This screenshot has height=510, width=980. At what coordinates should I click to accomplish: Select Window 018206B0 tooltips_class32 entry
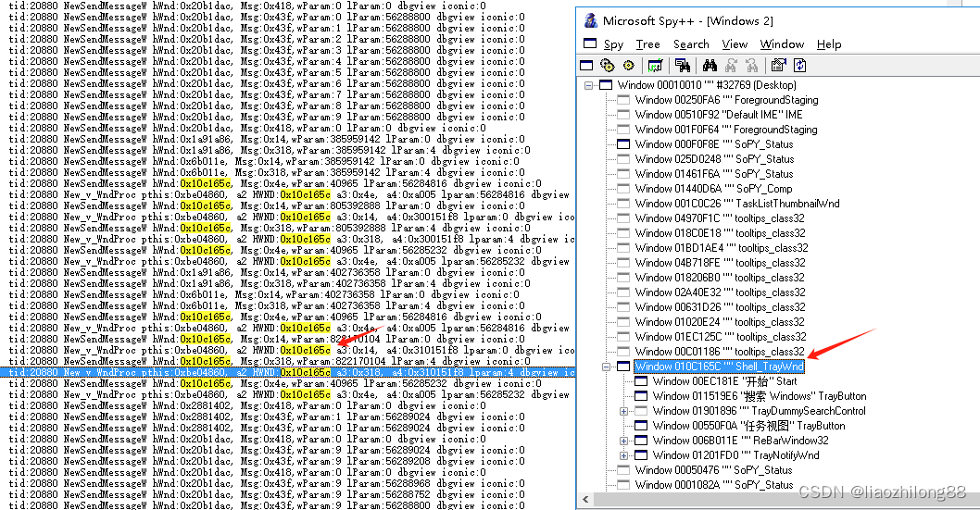(x=720, y=278)
